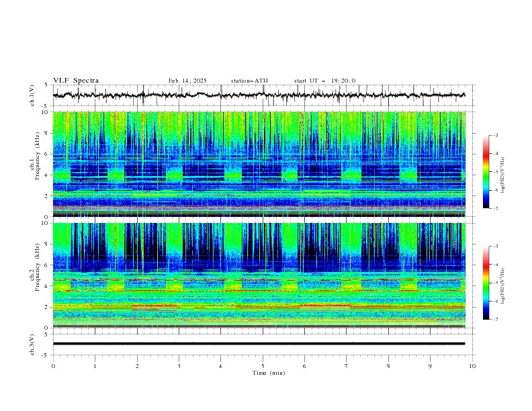The width and height of the screenshot is (532, 411).
Task: Click the -3 label on ch.2 color scale
Action: pyautogui.click(x=496, y=246)
